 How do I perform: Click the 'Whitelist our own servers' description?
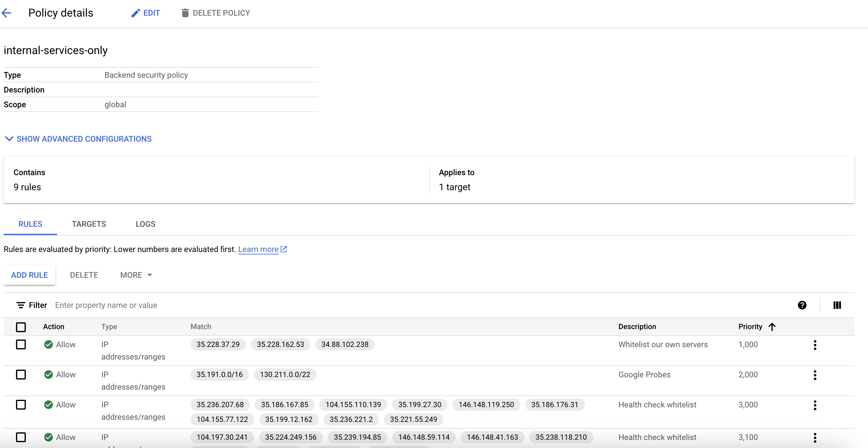pos(663,344)
